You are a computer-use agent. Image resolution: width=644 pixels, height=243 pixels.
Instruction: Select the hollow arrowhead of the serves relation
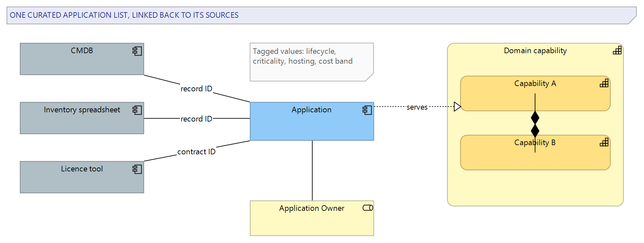pos(457,107)
